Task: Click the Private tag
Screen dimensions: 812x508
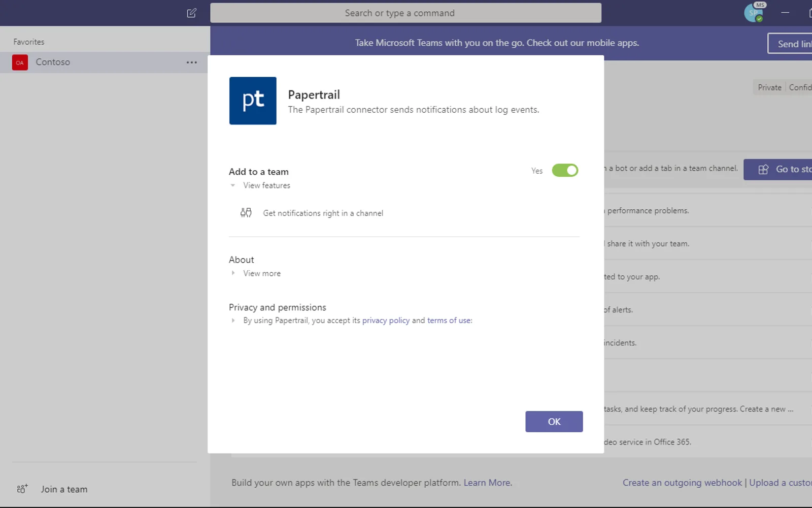Action: click(769, 87)
